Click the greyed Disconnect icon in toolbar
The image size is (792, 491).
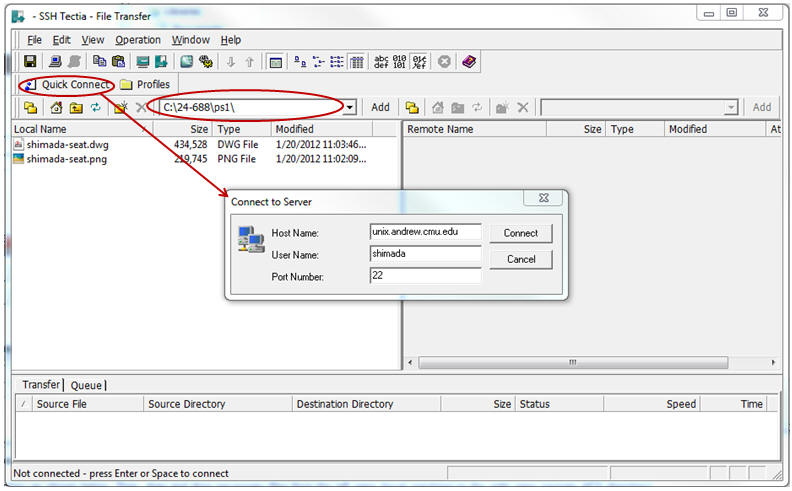click(74, 62)
